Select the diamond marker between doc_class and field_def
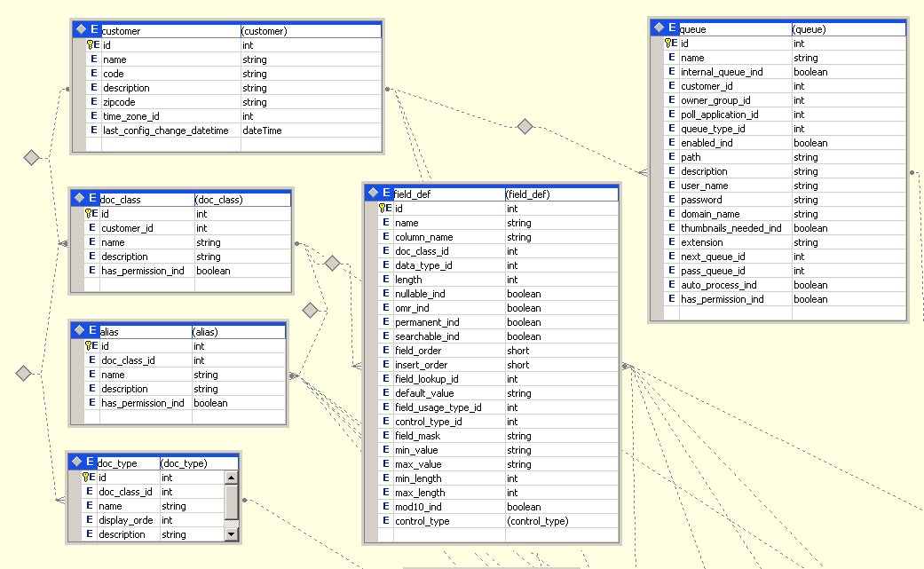Image resolution: width=924 pixels, height=569 pixels. tap(333, 263)
